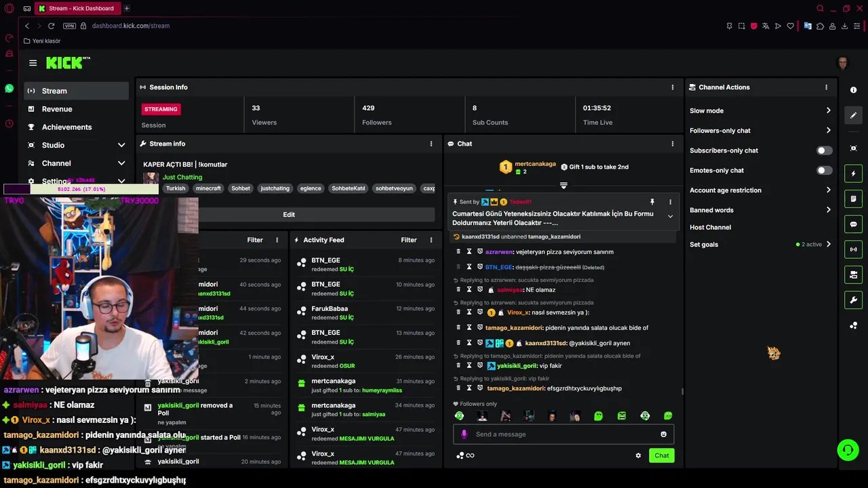Click mertcanakaga in gift leaderboard
This screenshot has width=868, height=488.
[535, 164]
